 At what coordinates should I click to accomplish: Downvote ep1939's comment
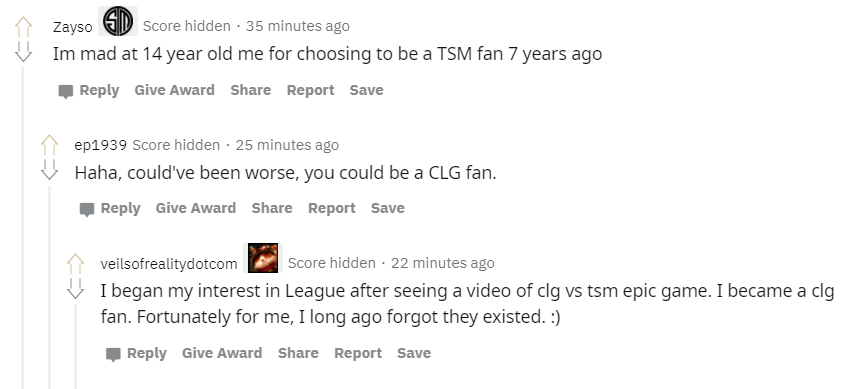(49, 170)
